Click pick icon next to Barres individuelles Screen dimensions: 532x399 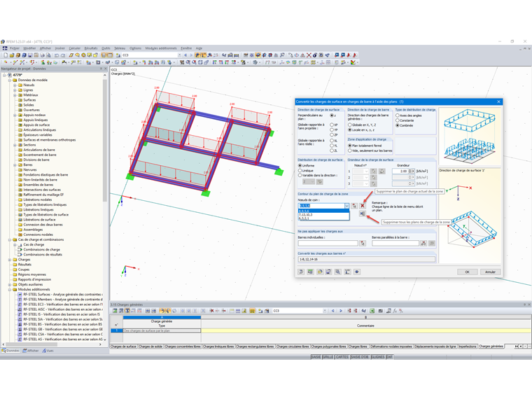[x=363, y=243]
